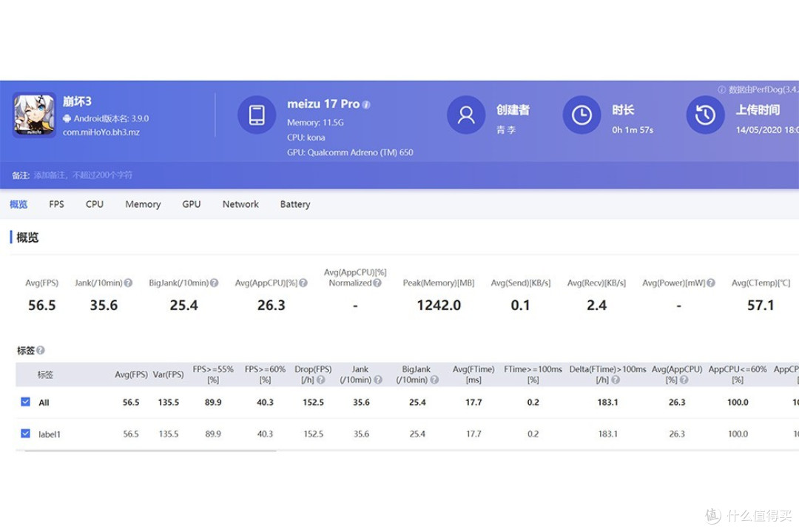The image size is (799, 532).
Task: Open help icon beside the 标签 heading
Action: pyautogui.click(x=41, y=350)
